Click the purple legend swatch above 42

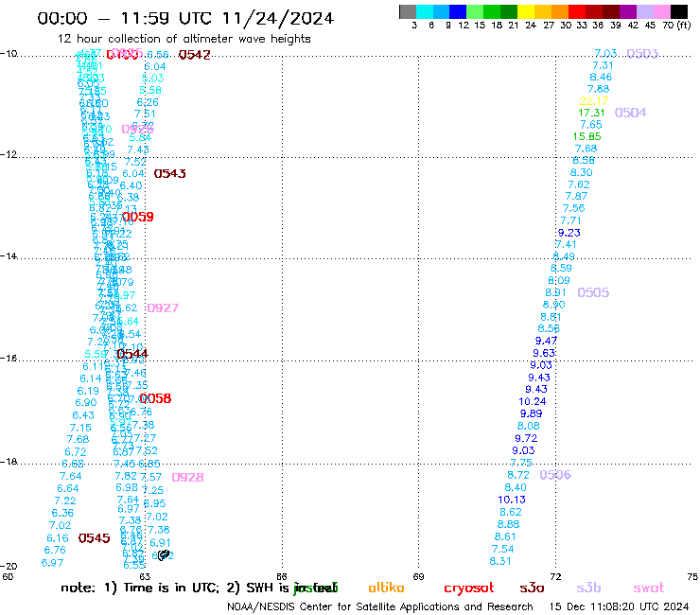(x=628, y=12)
